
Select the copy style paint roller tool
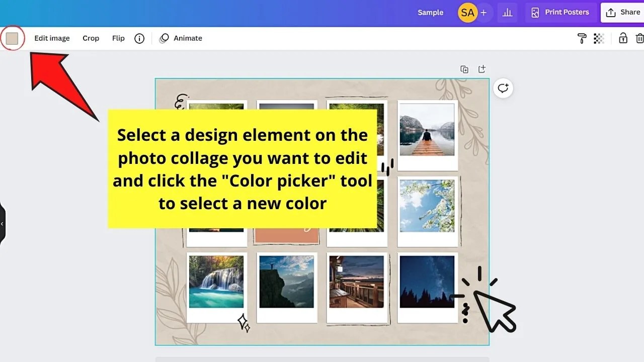pos(582,38)
